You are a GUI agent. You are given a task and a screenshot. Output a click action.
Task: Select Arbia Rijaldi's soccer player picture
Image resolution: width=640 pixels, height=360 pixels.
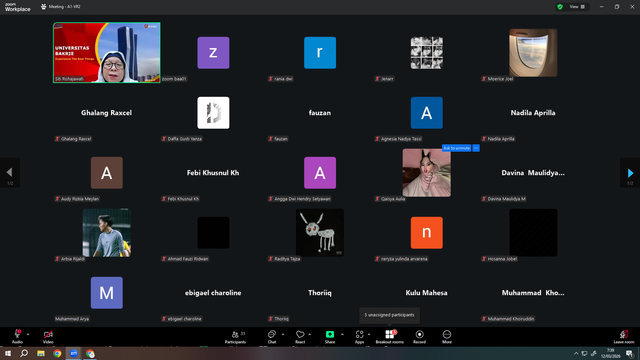point(107,233)
